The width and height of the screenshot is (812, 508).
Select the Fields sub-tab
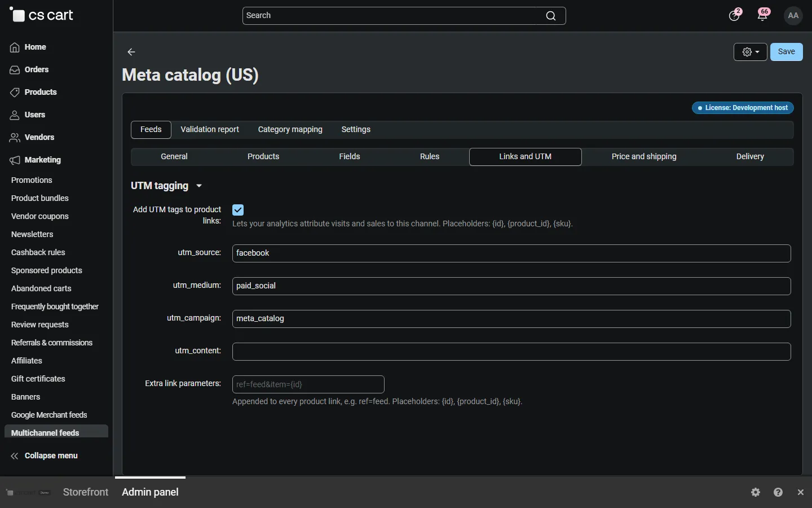pos(350,157)
